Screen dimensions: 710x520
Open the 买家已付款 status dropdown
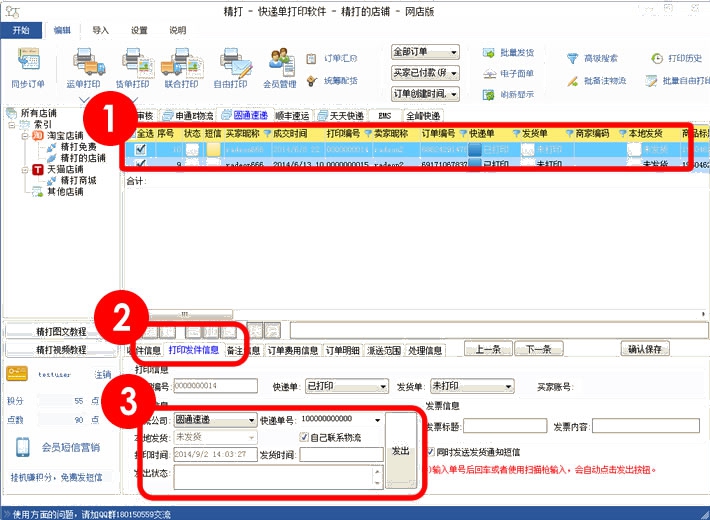[425, 72]
